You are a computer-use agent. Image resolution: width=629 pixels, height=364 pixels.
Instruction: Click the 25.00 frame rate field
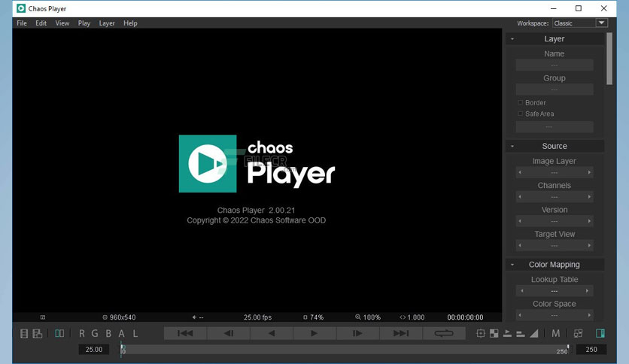[x=94, y=350]
